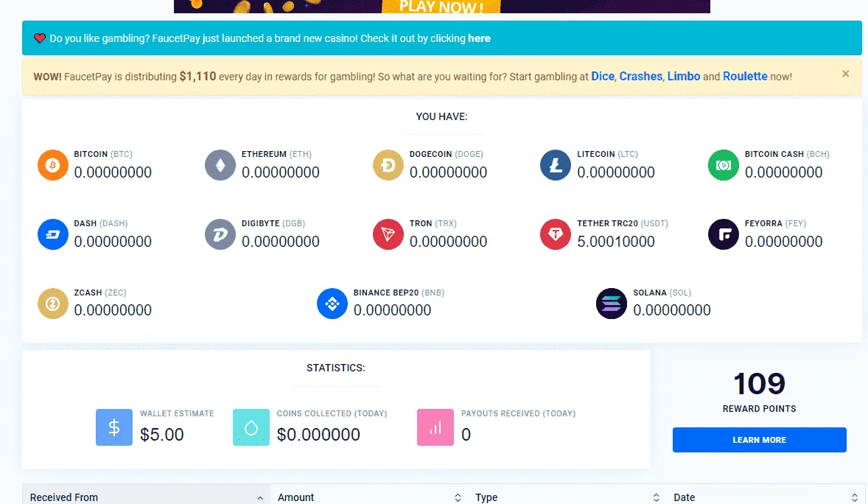Click the Zcash (ZEC) coin icon
The height and width of the screenshot is (504, 868).
click(52, 304)
